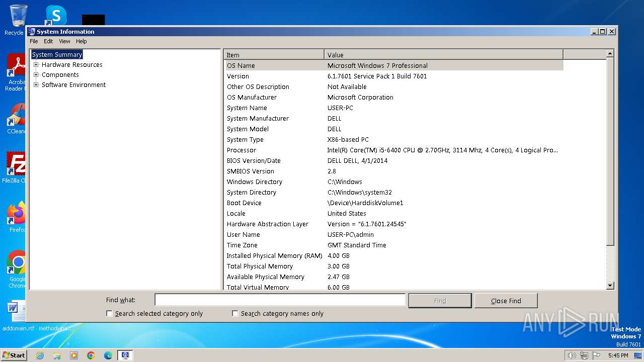Select the Windows Directory row
Screen dimensions: 644x362
394,182
